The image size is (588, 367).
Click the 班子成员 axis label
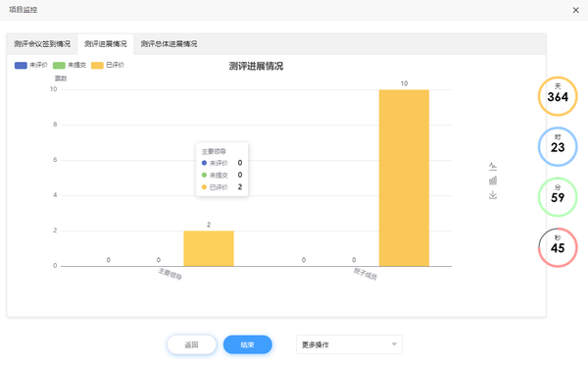tap(366, 274)
